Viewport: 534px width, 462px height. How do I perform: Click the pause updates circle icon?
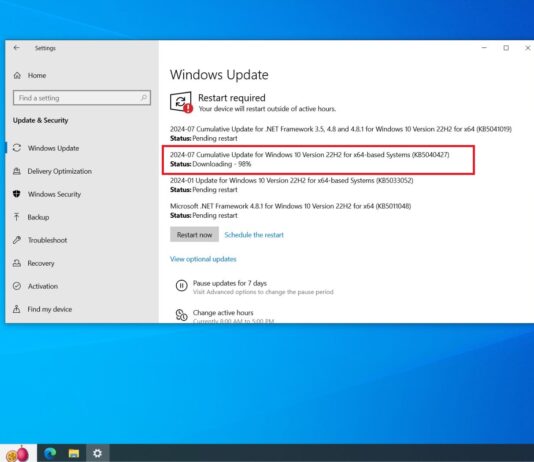(x=182, y=285)
